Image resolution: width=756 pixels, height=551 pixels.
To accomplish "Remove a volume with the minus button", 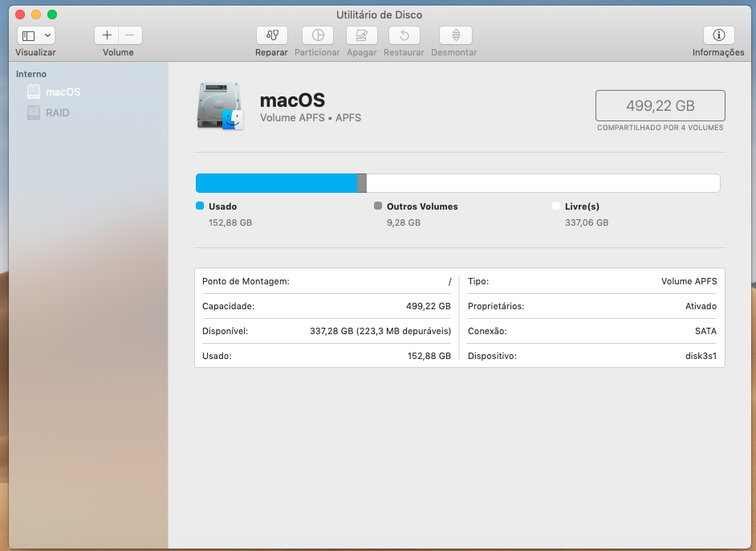I will [130, 35].
